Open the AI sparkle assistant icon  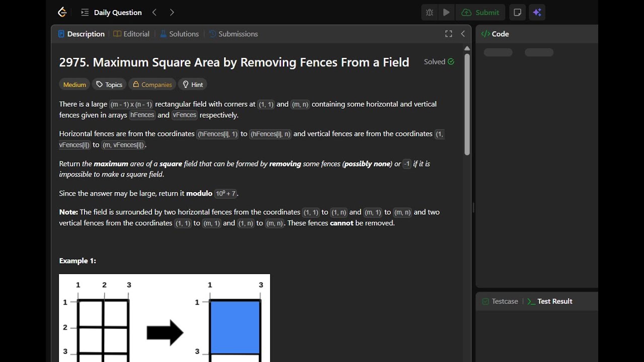(x=537, y=13)
